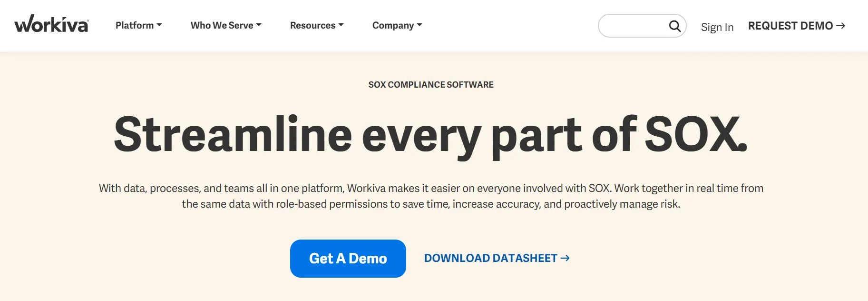Click the paragraph beginning 'With data, processes, and teams'

[431, 196]
